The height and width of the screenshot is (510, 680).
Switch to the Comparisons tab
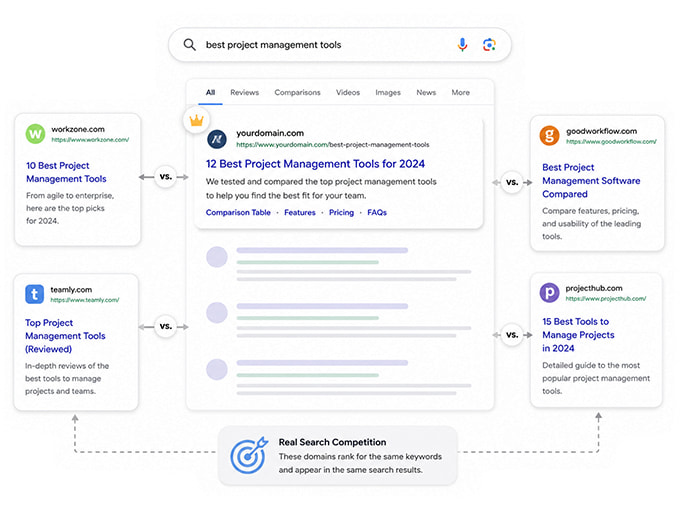(298, 92)
